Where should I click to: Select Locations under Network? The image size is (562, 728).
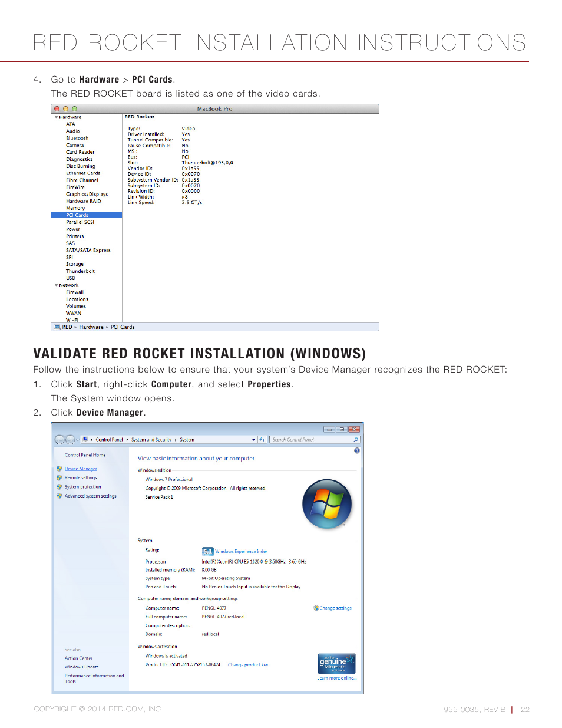click(77, 299)
